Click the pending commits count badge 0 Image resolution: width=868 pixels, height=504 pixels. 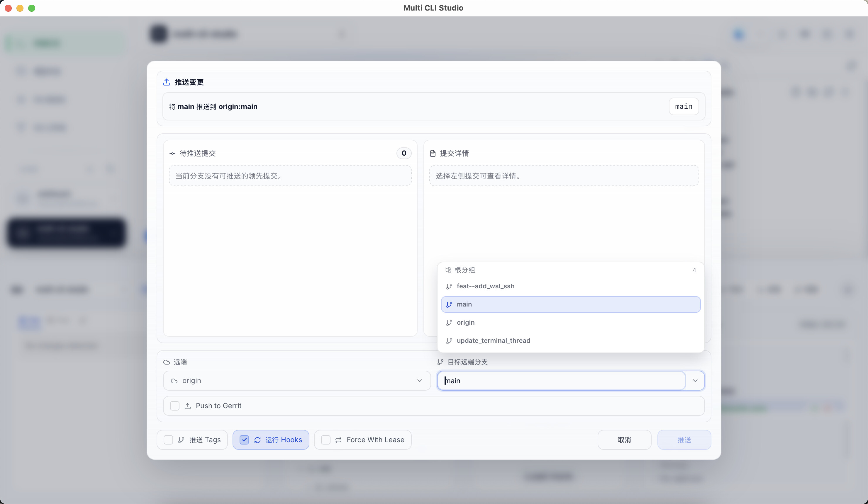coord(404,153)
